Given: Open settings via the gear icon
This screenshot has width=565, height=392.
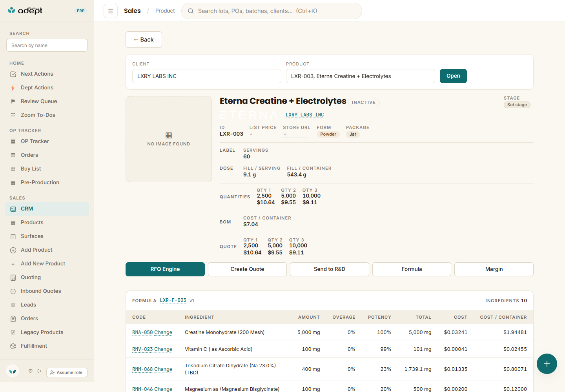Looking at the screenshot, I should coord(31,371).
